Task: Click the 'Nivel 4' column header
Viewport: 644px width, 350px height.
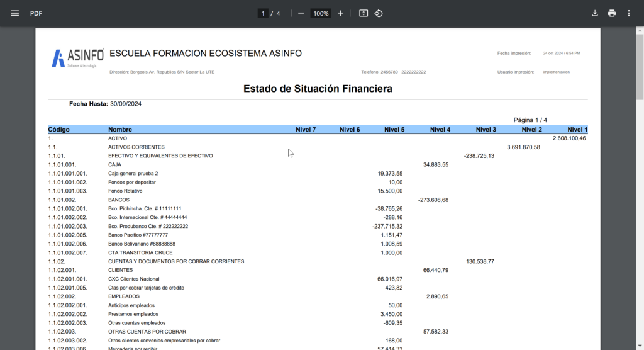Action: tap(440, 130)
